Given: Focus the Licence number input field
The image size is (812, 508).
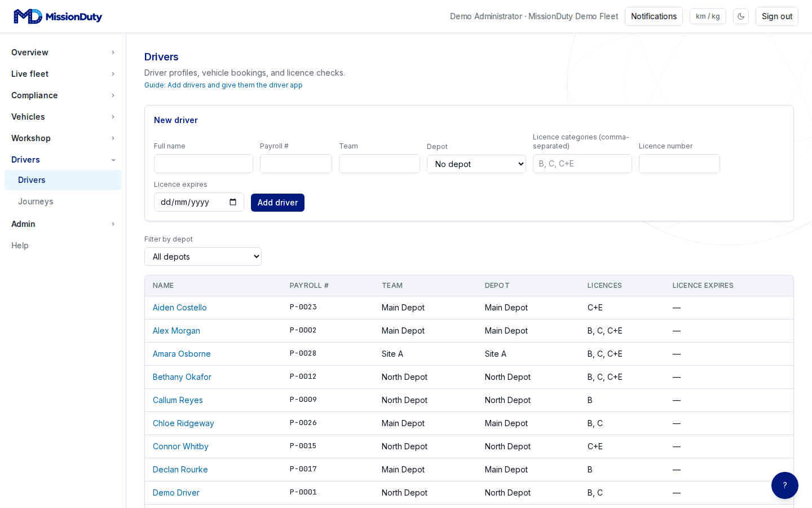Looking at the screenshot, I should click(x=679, y=164).
